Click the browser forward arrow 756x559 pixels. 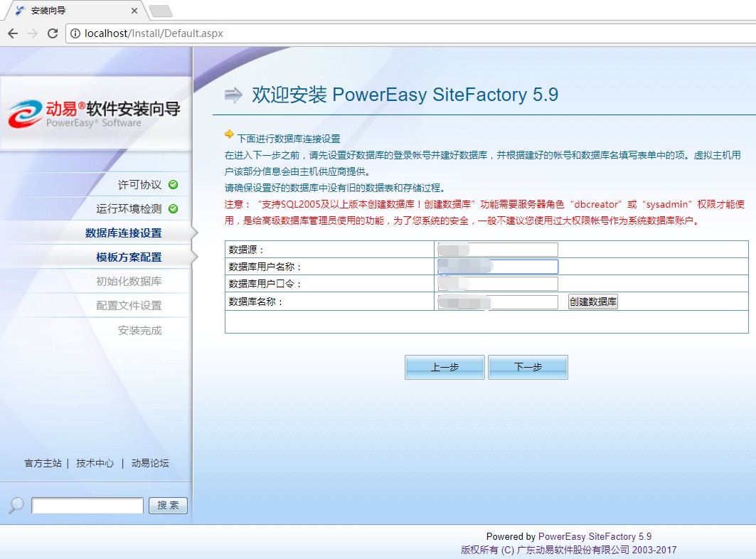tap(33, 33)
